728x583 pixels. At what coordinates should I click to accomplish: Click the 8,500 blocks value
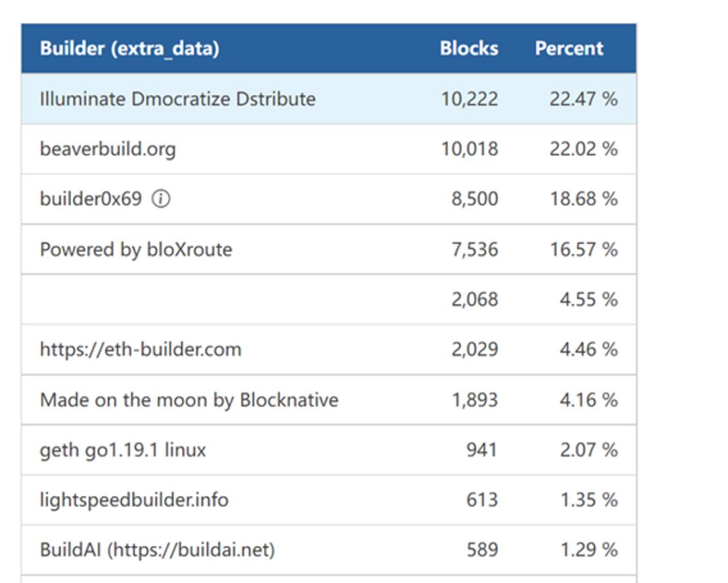click(x=475, y=199)
